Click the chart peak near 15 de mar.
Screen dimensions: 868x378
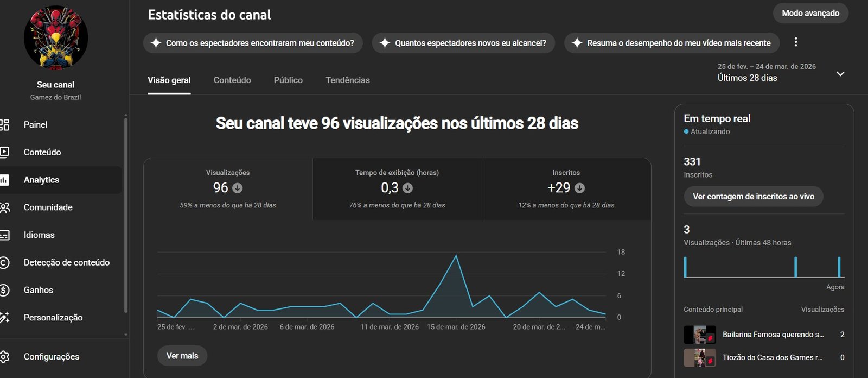click(x=456, y=255)
